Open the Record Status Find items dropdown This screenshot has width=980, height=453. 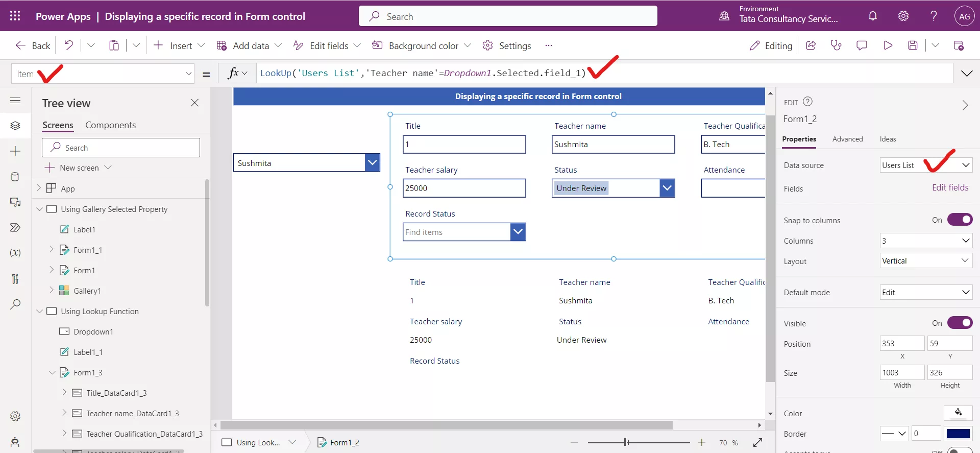[x=464, y=232]
